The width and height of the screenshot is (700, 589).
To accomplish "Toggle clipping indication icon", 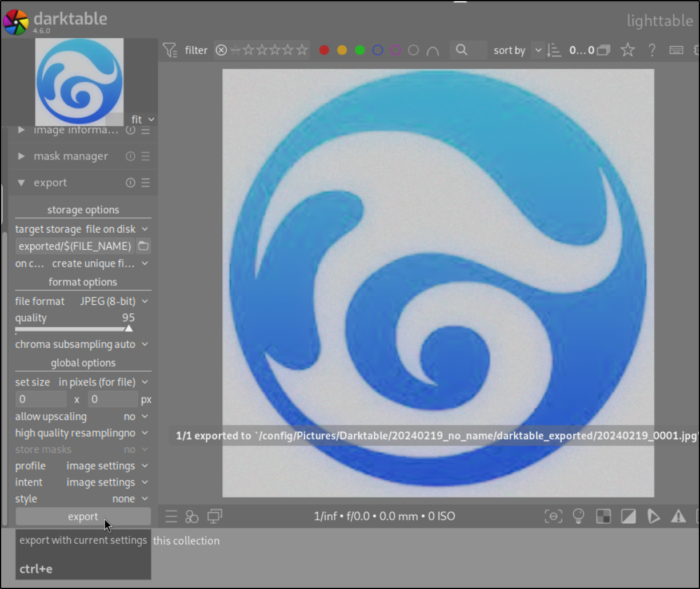I will point(628,517).
